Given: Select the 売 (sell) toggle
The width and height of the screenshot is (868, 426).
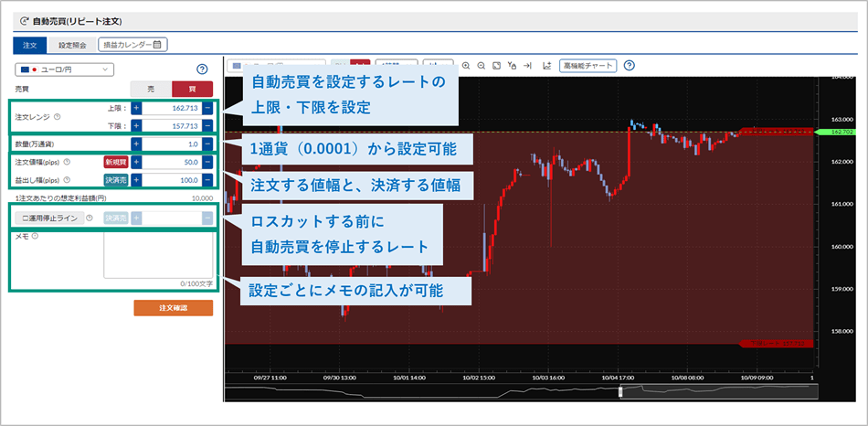Looking at the screenshot, I should click(x=151, y=89).
